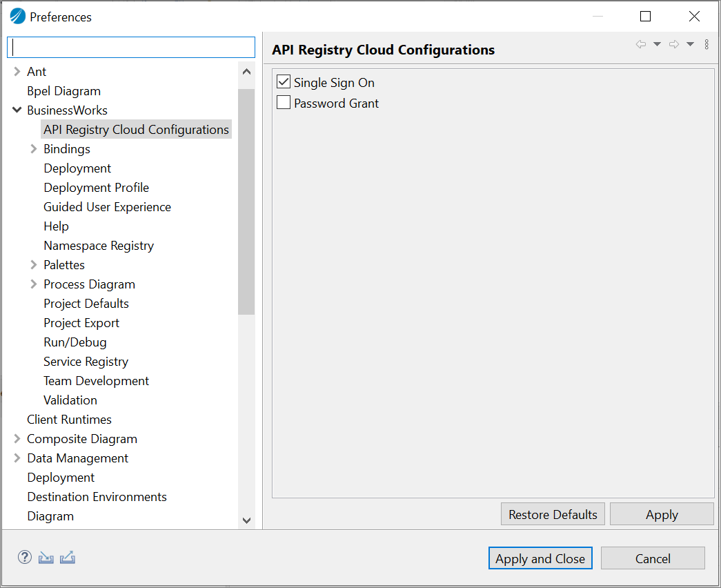Select the top-level Deployment item below Data Management
Viewport: 721px width, 588px height.
tap(61, 478)
